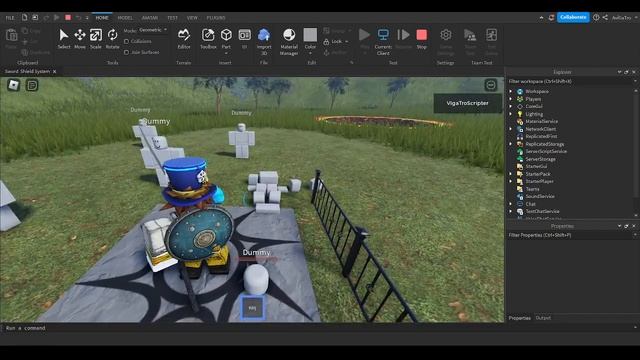Expand the StarterPlayer tree node

coord(511,181)
